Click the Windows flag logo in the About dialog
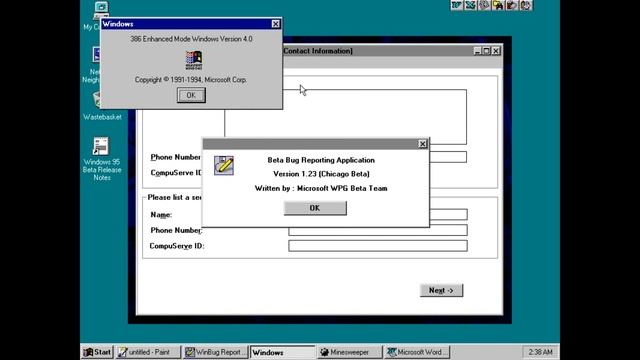Image resolution: width=640 pixels, height=360 pixels. pyautogui.click(x=194, y=60)
